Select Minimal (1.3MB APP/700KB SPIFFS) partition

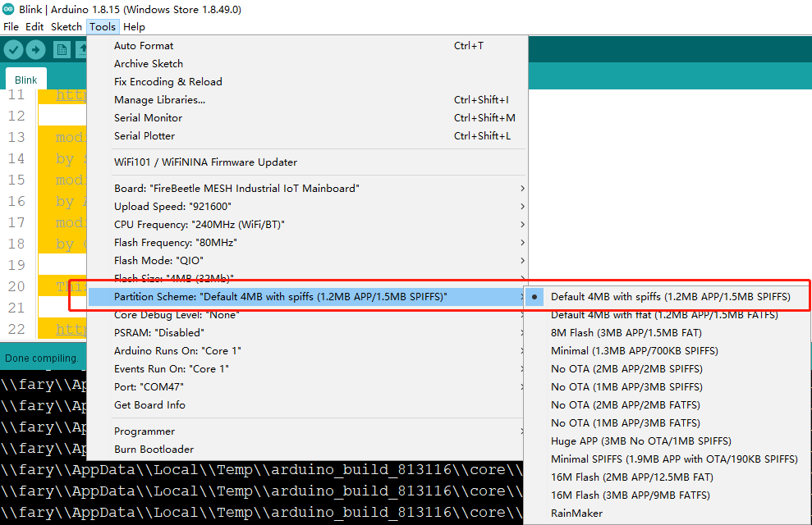pyautogui.click(x=667, y=351)
